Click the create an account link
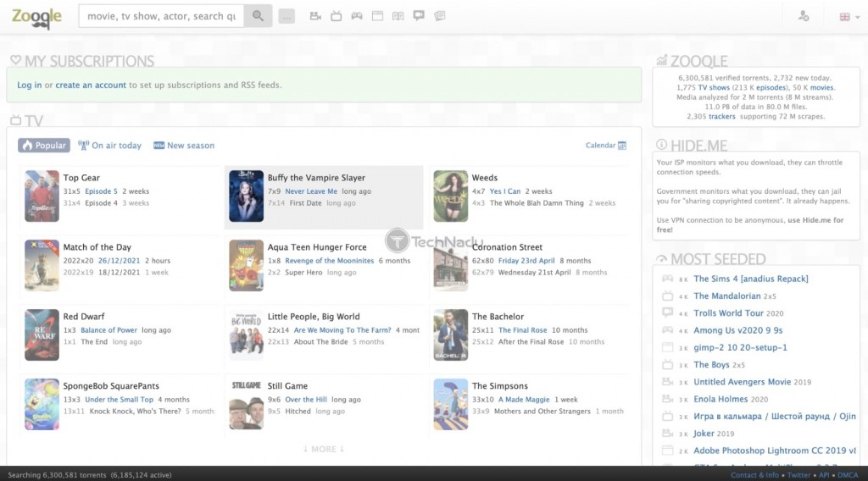This screenshot has height=481, width=868. 91,86
